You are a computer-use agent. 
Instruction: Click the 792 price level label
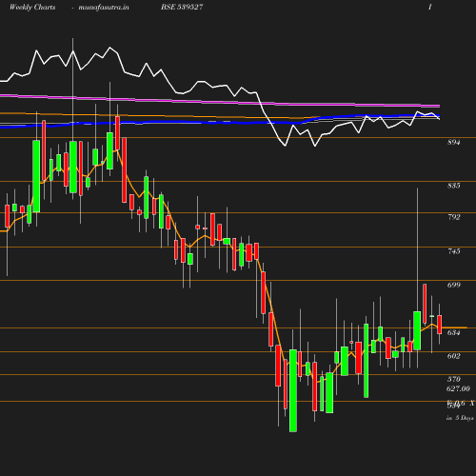coord(454,217)
